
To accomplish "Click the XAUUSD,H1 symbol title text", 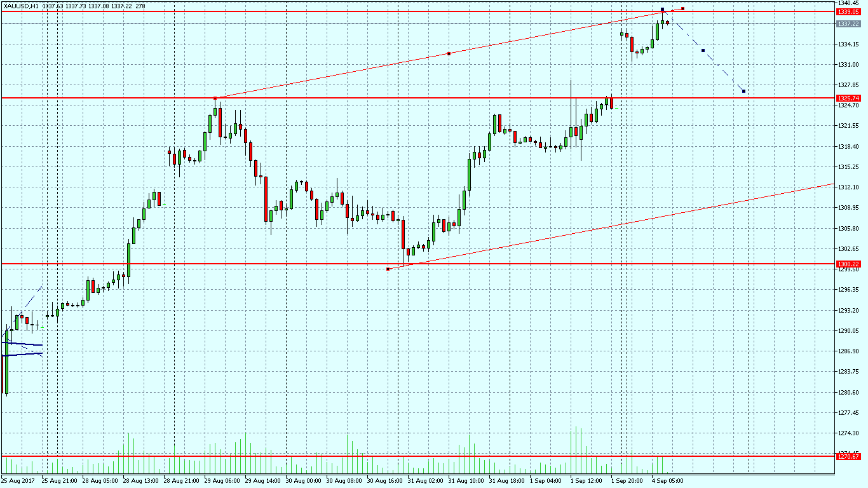I will pos(22,6).
